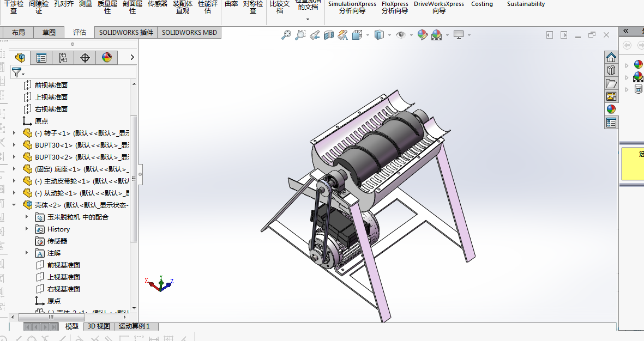Switch to SOLIDWORKS MBD tab
This screenshot has width=644, height=341.
point(189,33)
